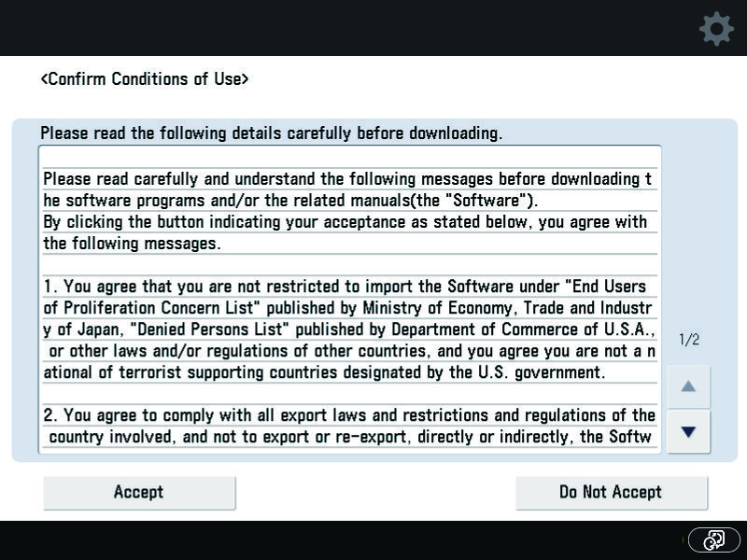Click the Accept button
The image size is (747, 560).
tap(139, 493)
